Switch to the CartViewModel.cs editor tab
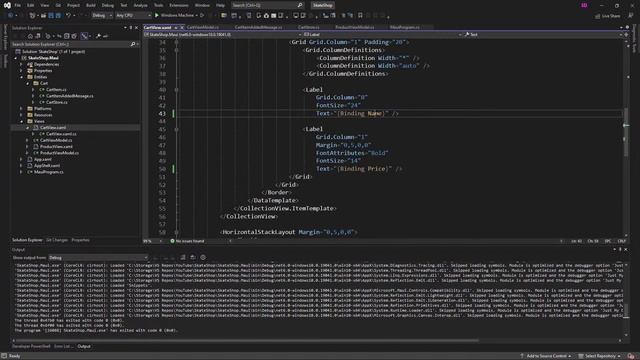Viewport: 640px width, 360px height. click(x=203, y=27)
